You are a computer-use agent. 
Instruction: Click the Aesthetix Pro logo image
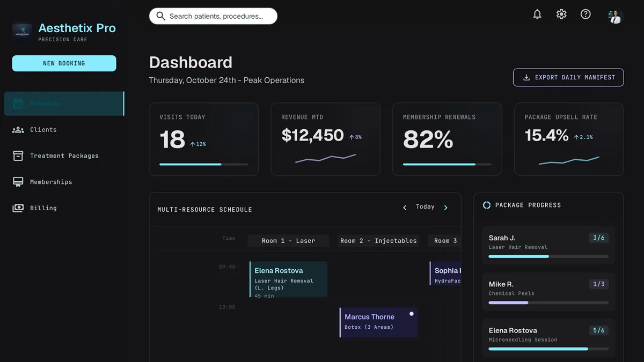pyautogui.click(x=22, y=31)
